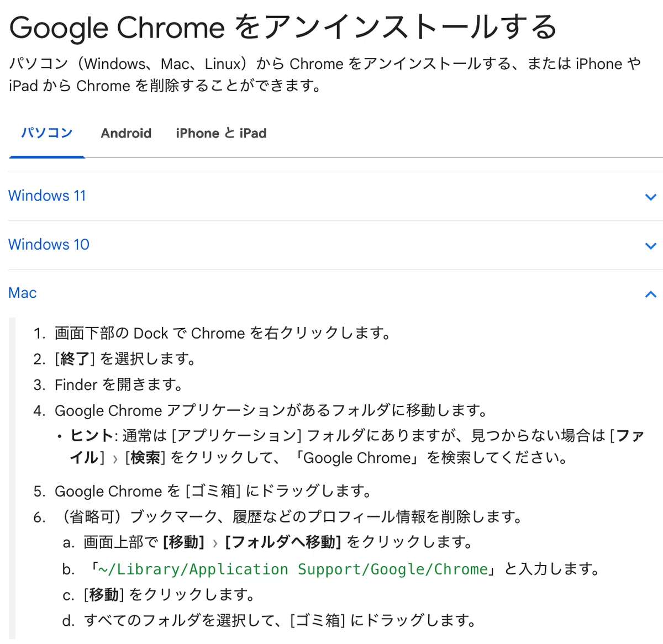
Task: Click the page title Google Chrome をアンインストールする
Action: coord(283,27)
